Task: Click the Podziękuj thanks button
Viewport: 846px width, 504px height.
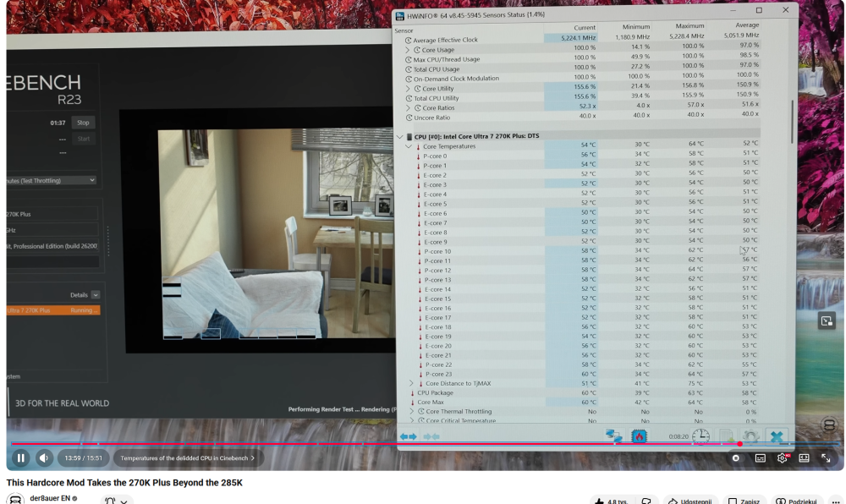Action: click(x=796, y=501)
